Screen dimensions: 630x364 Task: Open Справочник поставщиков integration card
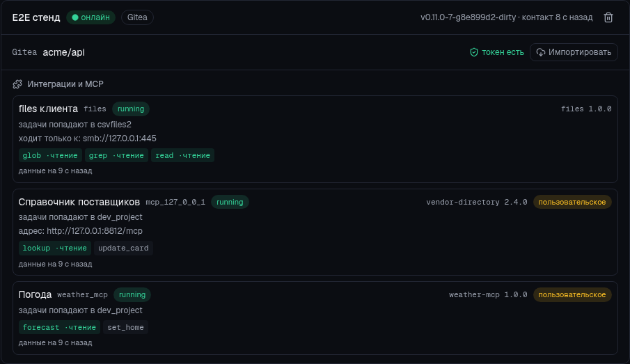[315, 232]
